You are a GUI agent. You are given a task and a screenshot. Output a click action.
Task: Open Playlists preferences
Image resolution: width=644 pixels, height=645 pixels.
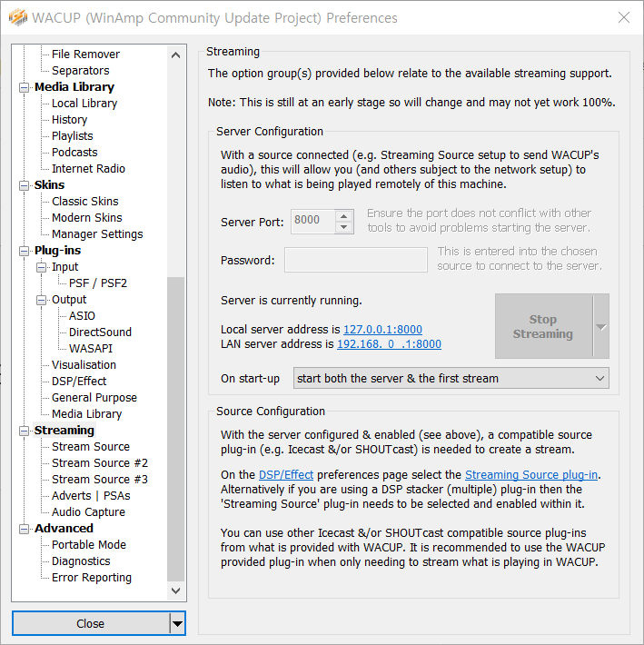[x=73, y=136]
